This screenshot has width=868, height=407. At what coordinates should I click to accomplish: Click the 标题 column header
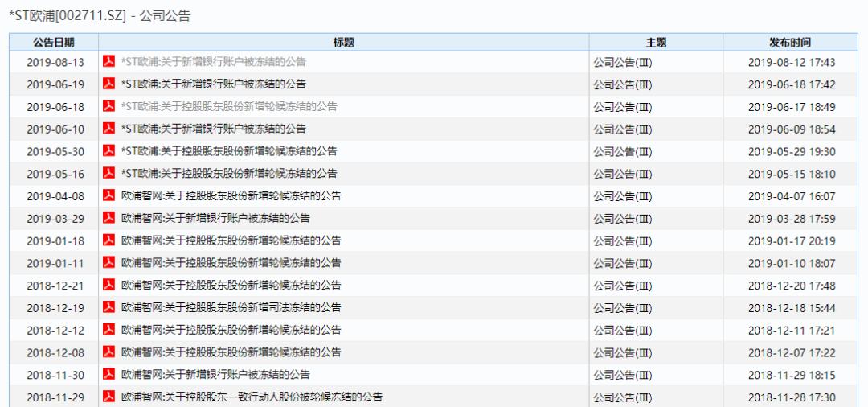tap(343, 42)
